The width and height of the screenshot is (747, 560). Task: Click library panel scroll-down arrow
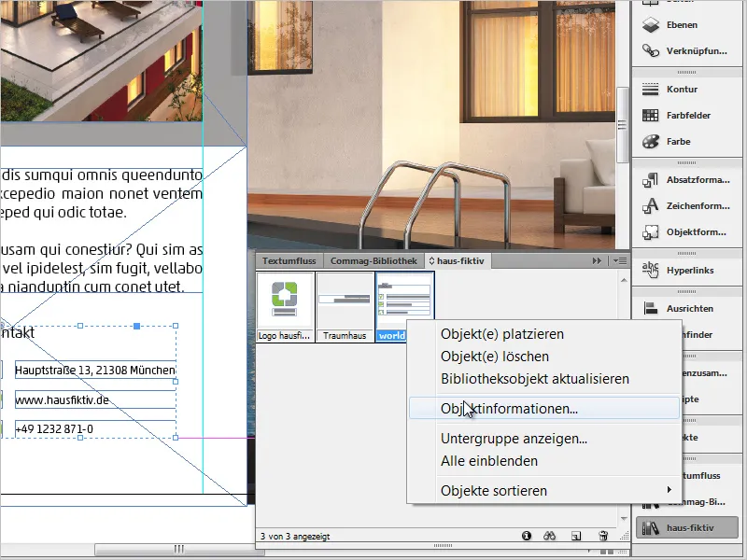click(x=624, y=519)
